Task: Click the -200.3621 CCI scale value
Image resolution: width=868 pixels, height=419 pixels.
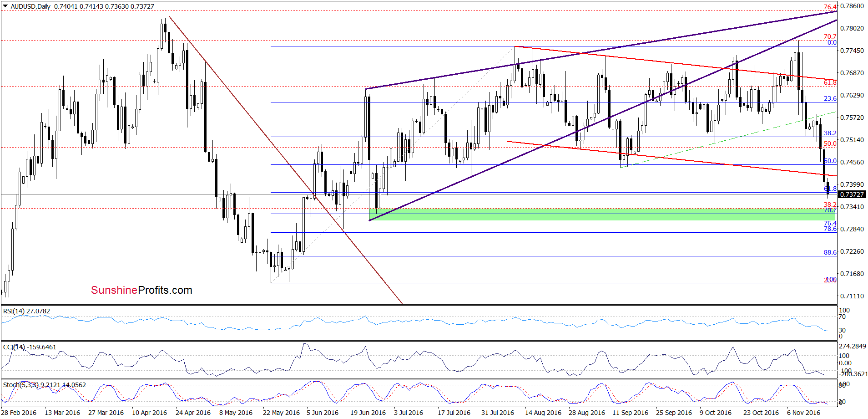Action: pos(853,374)
